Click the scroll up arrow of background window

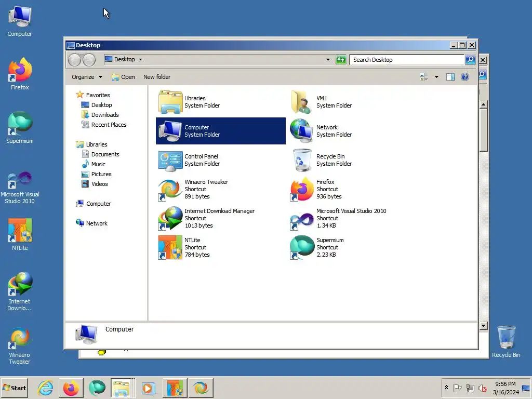484,104
